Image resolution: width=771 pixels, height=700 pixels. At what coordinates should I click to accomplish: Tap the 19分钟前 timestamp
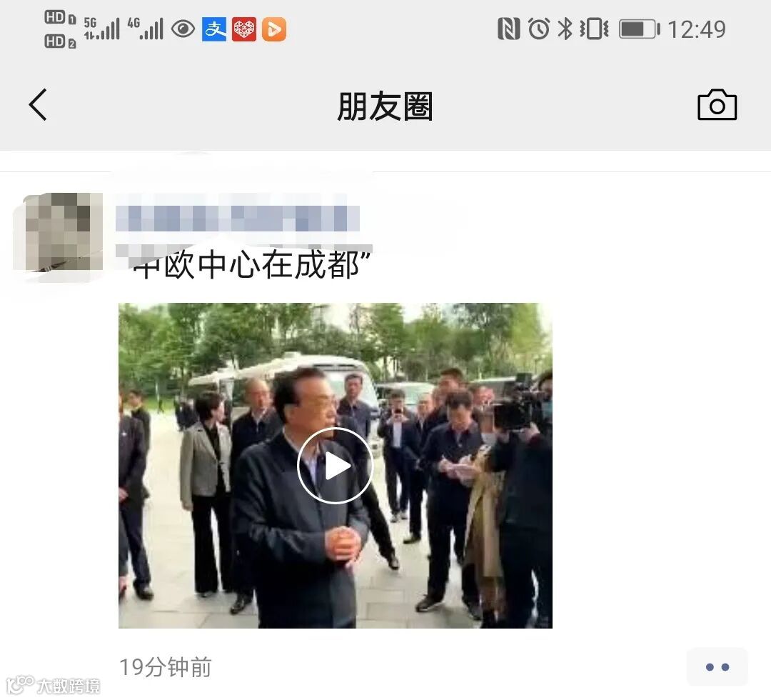pyautogui.click(x=165, y=668)
